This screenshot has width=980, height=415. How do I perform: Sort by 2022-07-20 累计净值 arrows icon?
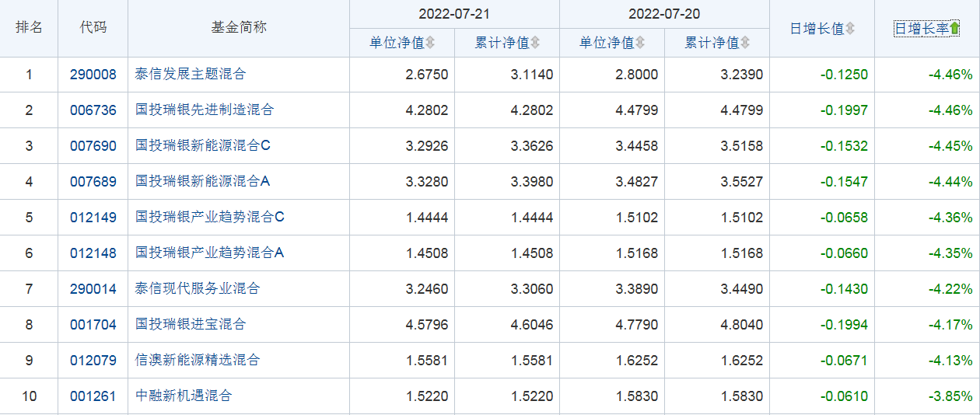click(745, 43)
